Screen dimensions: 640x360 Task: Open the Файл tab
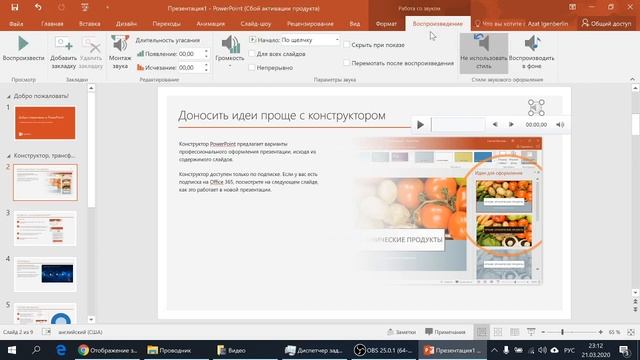tap(16, 24)
